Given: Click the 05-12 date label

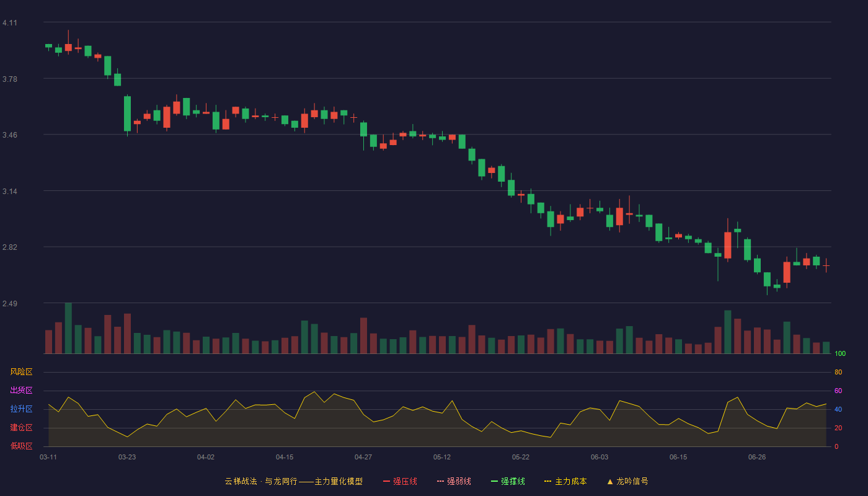Looking at the screenshot, I should tap(442, 457).
